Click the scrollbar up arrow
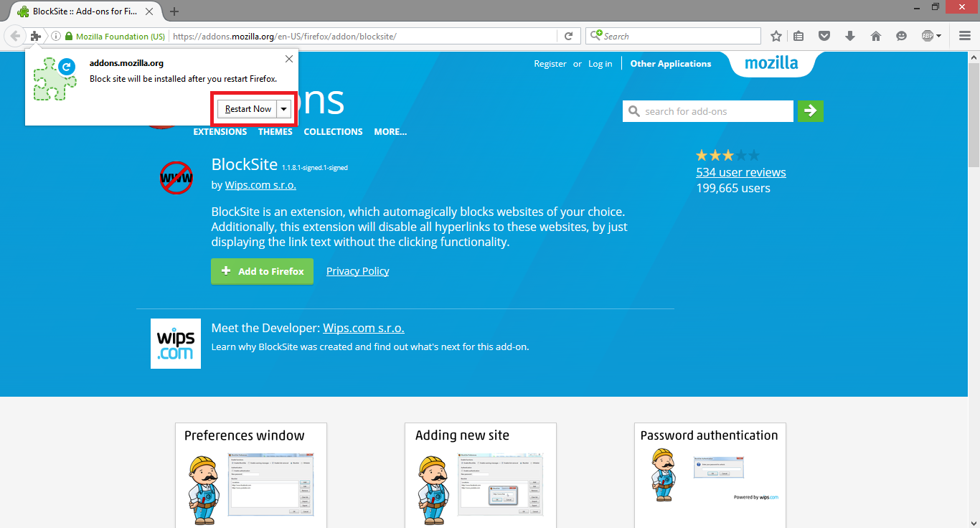Image resolution: width=980 pixels, height=528 pixels. click(x=974, y=57)
